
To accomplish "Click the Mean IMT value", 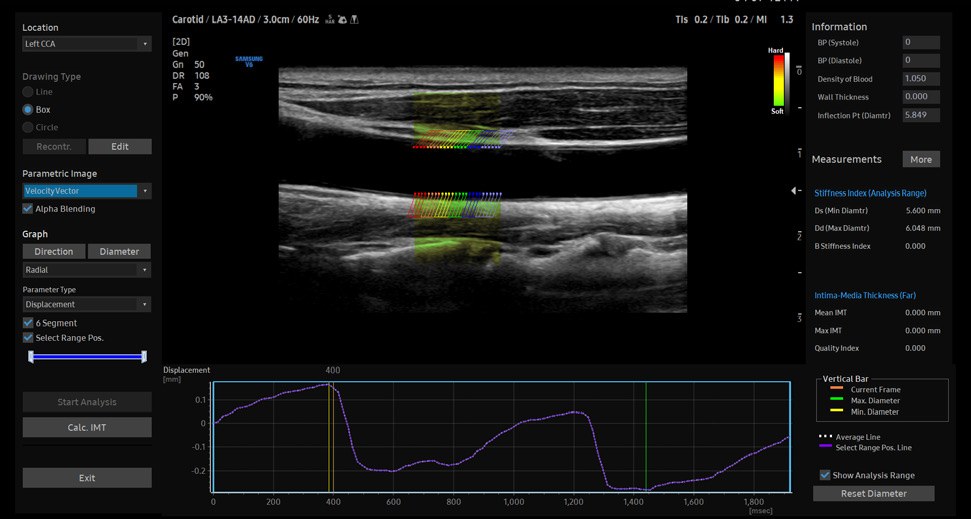I will (x=923, y=313).
